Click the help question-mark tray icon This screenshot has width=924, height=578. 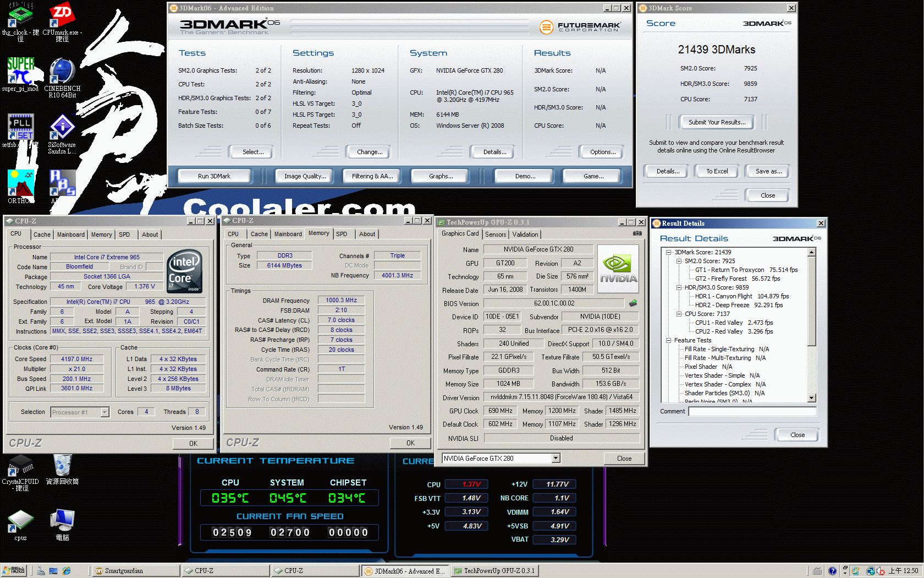point(832,571)
